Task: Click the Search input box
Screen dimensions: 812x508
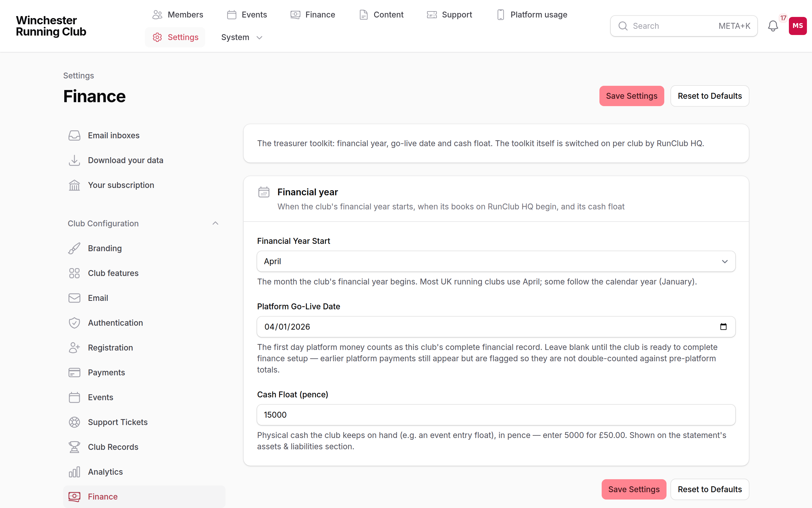Action: (x=683, y=26)
